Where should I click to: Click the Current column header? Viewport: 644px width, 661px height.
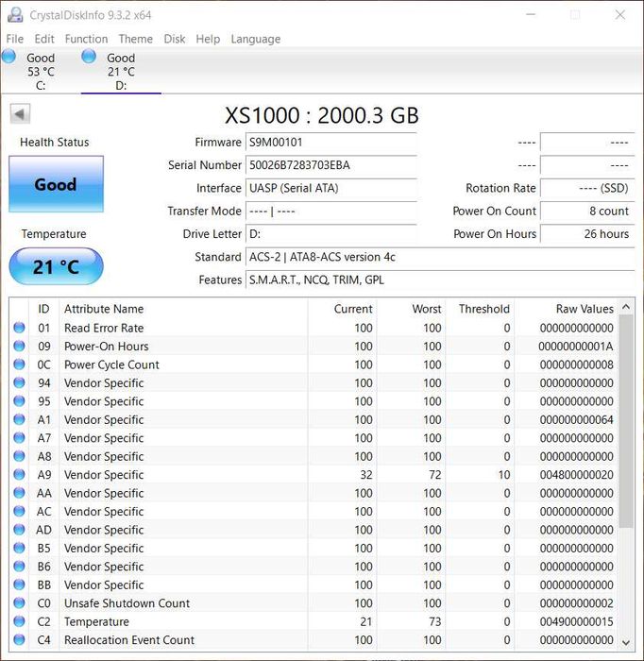(x=342, y=309)
